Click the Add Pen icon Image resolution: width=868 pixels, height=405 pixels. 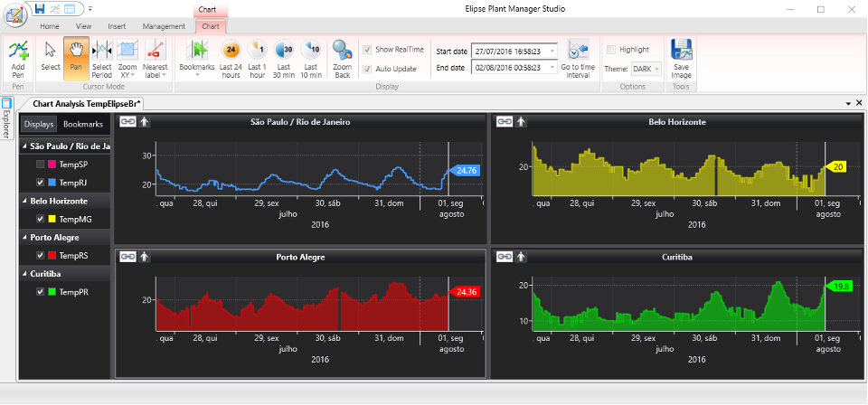point(18,51)
